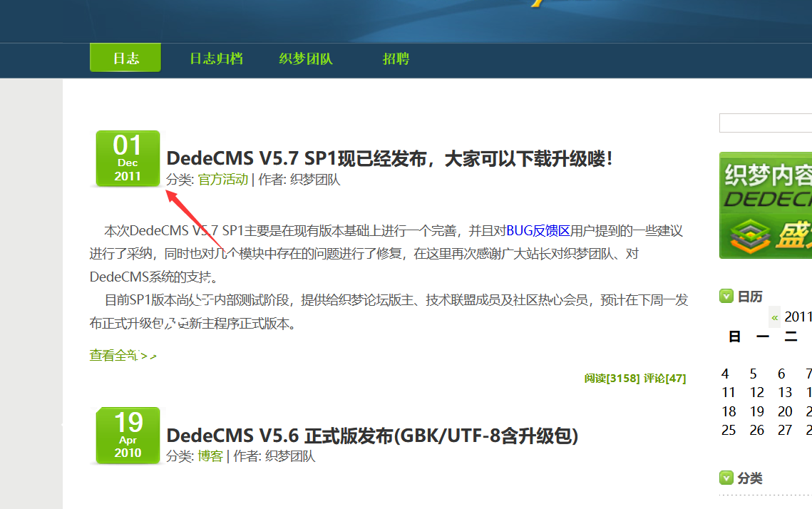
Task: Click the green 01 Dec 2011 date badge
Action: point(127,158)
